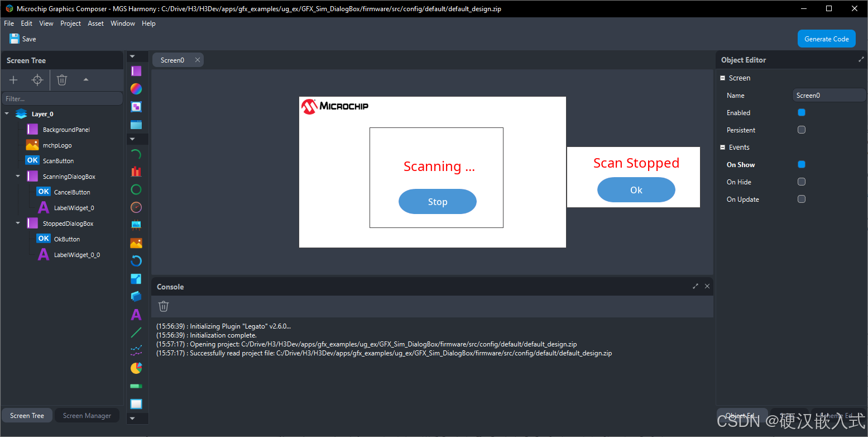Close the Screen0 tab with its X
Image resolution: width=868 pixels, height=437 pixels.
coord(198,60)
